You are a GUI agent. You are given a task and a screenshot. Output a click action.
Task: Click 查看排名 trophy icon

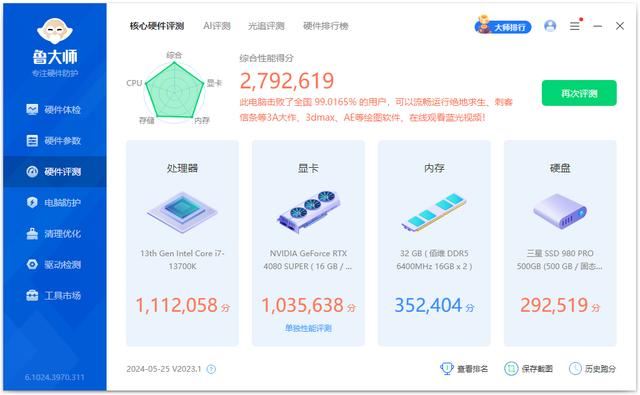447,368
